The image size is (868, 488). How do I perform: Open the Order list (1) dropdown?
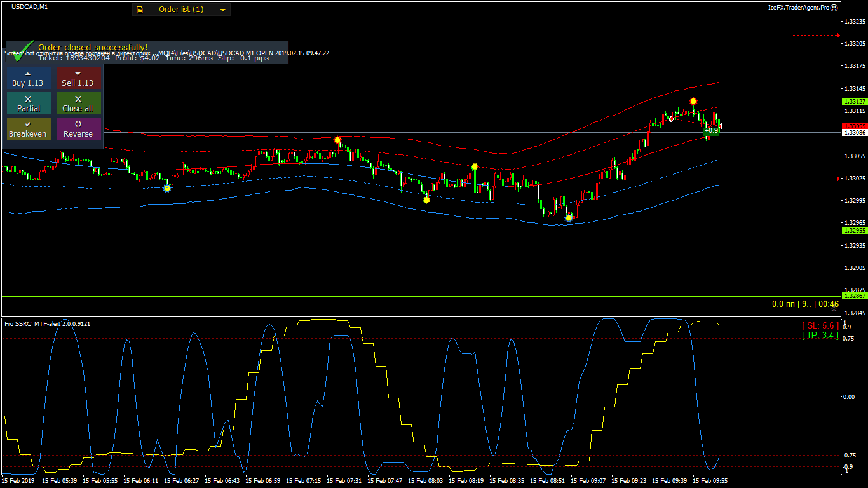181,10
